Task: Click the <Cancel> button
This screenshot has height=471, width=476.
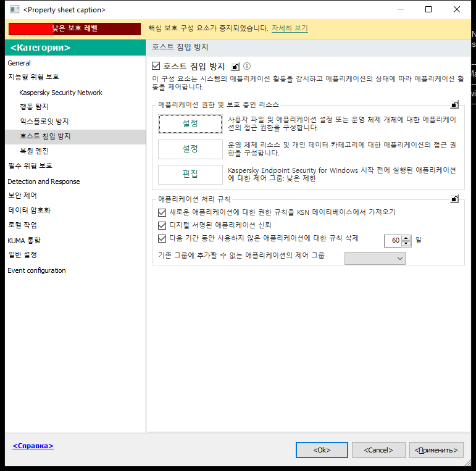Action: pos(378,450)
